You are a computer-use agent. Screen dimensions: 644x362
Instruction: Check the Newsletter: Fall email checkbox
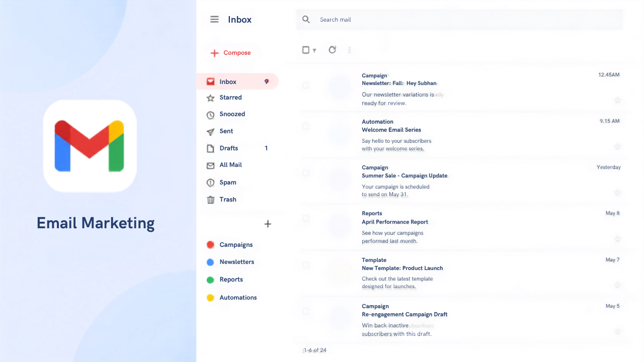coord(305,85)
